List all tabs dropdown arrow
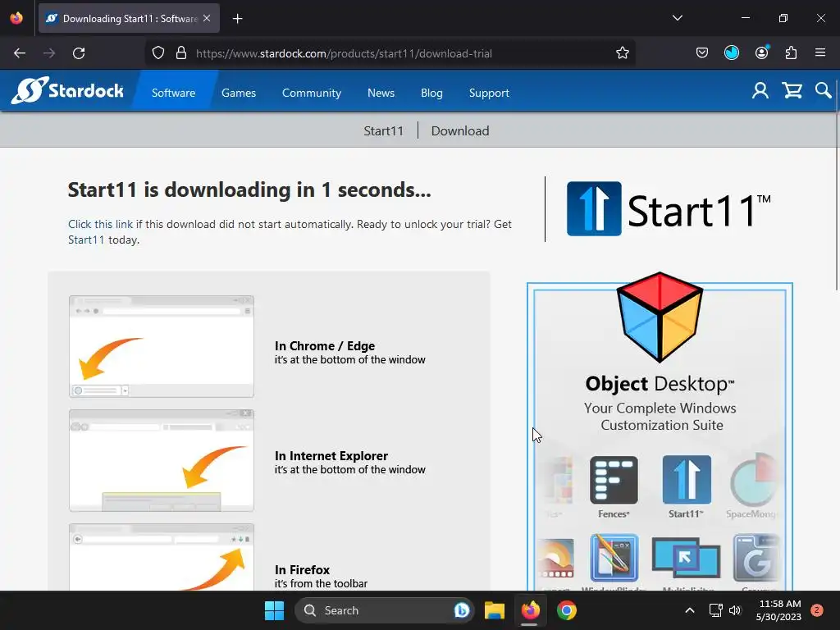 [x=677, y=18]
